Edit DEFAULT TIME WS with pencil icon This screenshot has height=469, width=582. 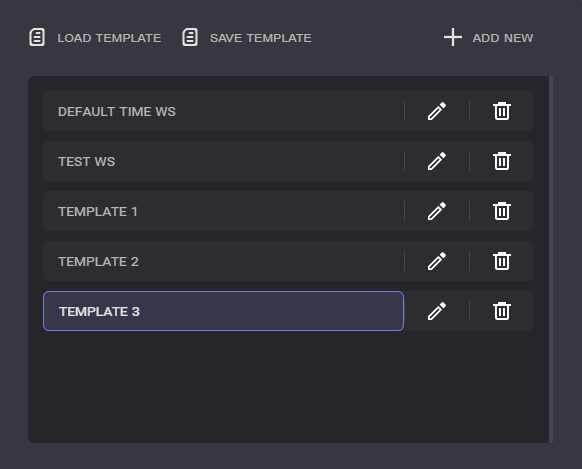click(437, 111)
